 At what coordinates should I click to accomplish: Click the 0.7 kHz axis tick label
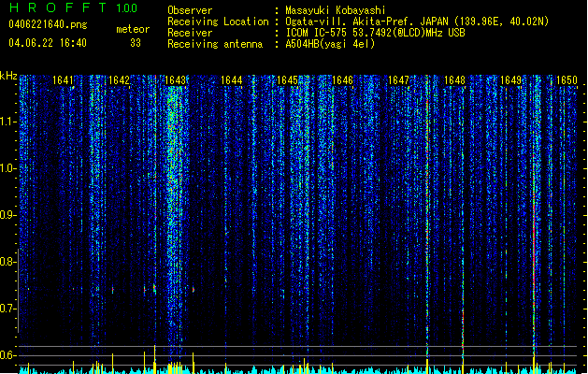[x=7, y=309]
